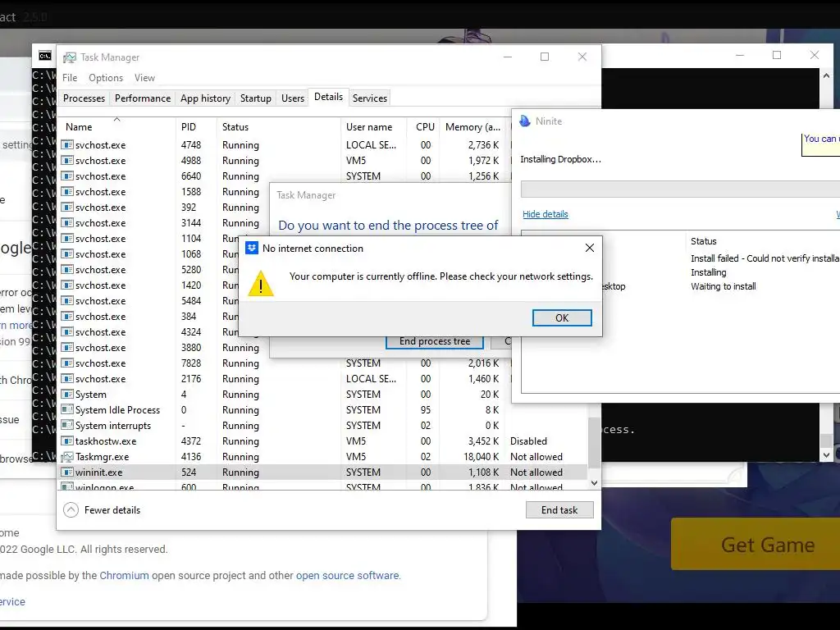
Task: Collapse Task Manager with Fewer details
Action: coord(102,510)
